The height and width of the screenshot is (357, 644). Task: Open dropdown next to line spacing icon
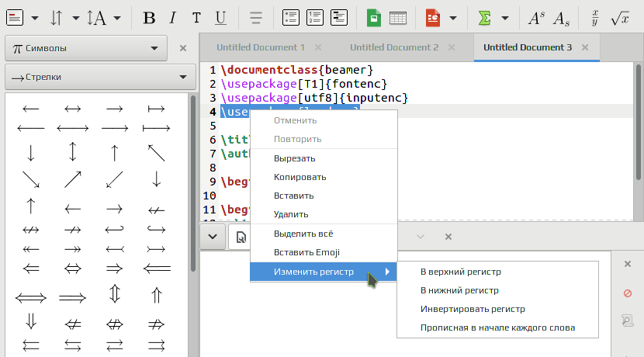[75, 18]
